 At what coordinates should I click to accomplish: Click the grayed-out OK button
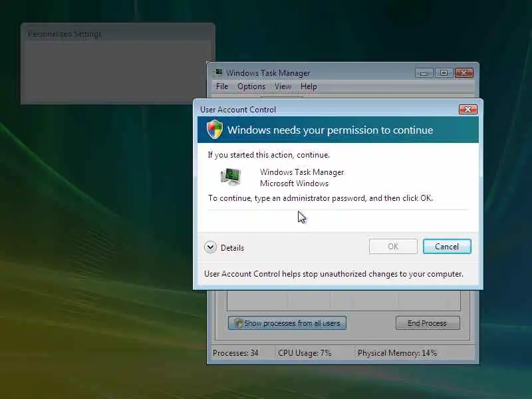coord(393,246)
